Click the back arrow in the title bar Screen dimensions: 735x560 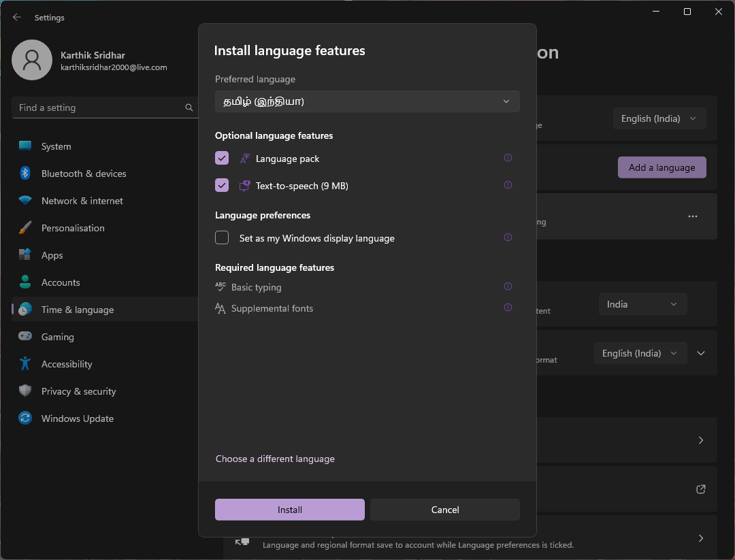(16, 17)
